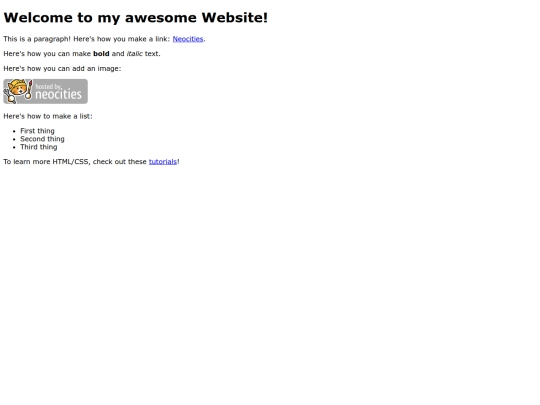Select the 'Second thing' list item
This screenshot has width=540, height=405.
click(x=42, y=139)
